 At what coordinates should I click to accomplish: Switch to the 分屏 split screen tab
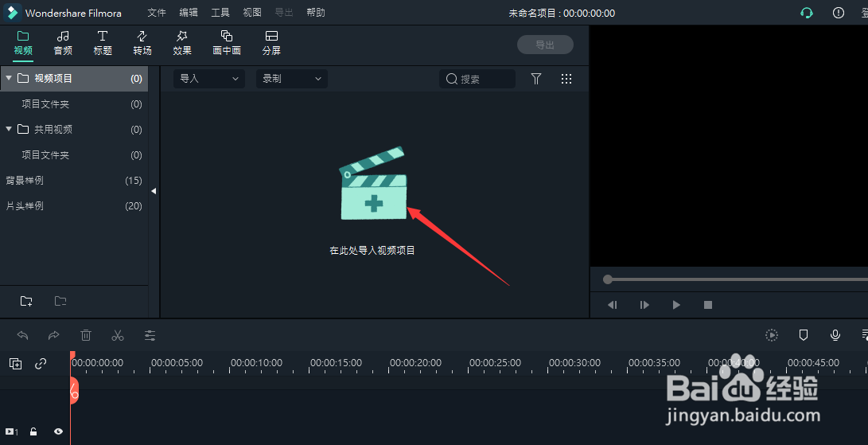[x=271, y=43]
